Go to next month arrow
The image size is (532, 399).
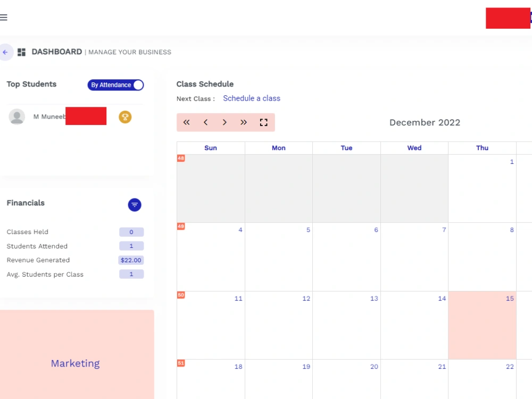point(225,122)
